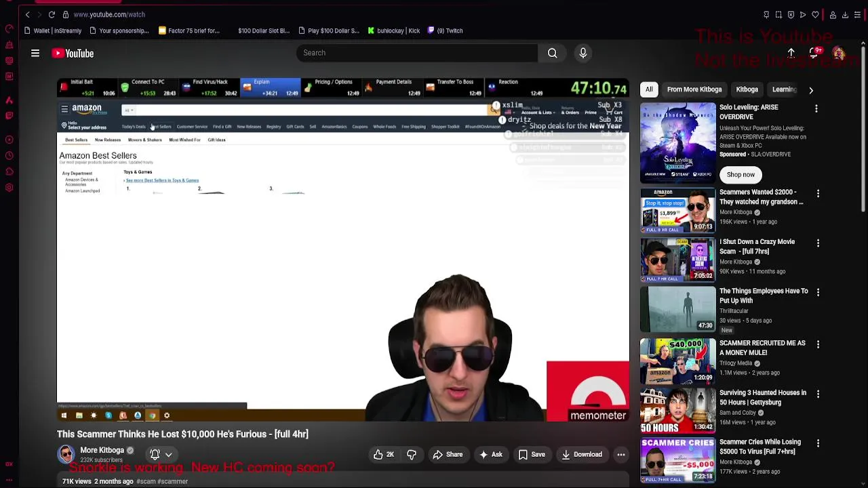This screenshot has width=868, height=488.
Task: Expand the subscription notification chevron
Action: (169, 455)
